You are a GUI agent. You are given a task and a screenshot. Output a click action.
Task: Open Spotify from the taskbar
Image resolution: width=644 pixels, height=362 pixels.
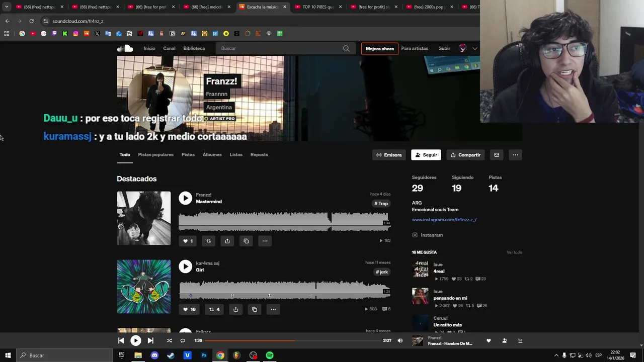[270, 355]
